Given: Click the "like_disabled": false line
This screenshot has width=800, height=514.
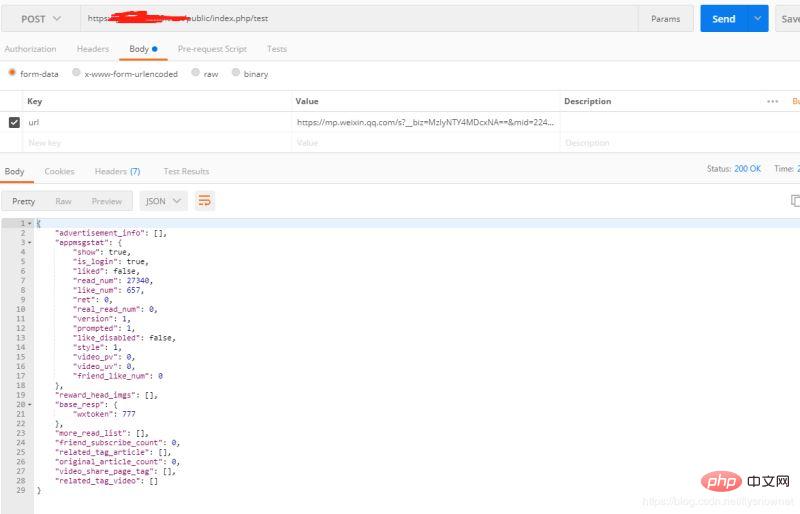Looking at the screenshot, I should click(124, 338).
